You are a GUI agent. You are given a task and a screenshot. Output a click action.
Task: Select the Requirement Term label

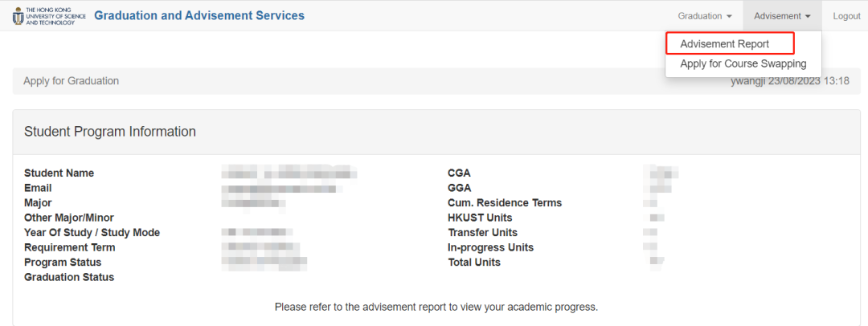(69, 248)
